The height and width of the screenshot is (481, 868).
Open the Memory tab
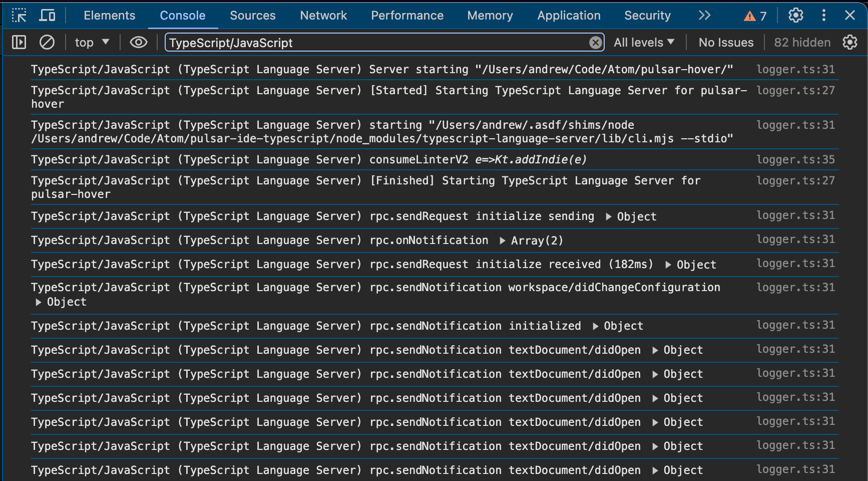coord(490,15)
